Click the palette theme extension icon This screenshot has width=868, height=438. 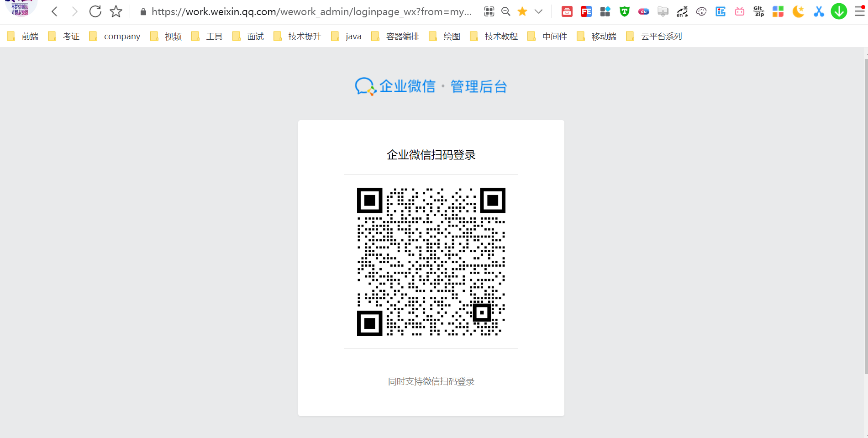click(x=701, y=11)
